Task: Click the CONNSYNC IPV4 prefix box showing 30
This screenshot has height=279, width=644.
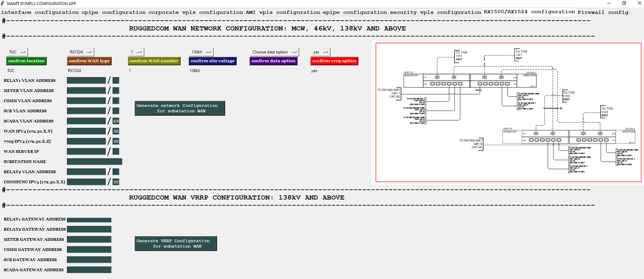Action: tap(116, 182)
